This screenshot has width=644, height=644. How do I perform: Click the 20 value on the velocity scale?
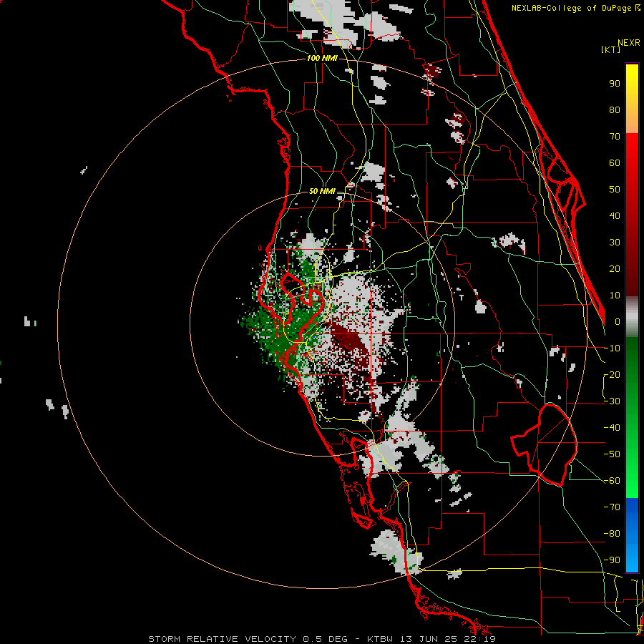(x=615, y=269)
